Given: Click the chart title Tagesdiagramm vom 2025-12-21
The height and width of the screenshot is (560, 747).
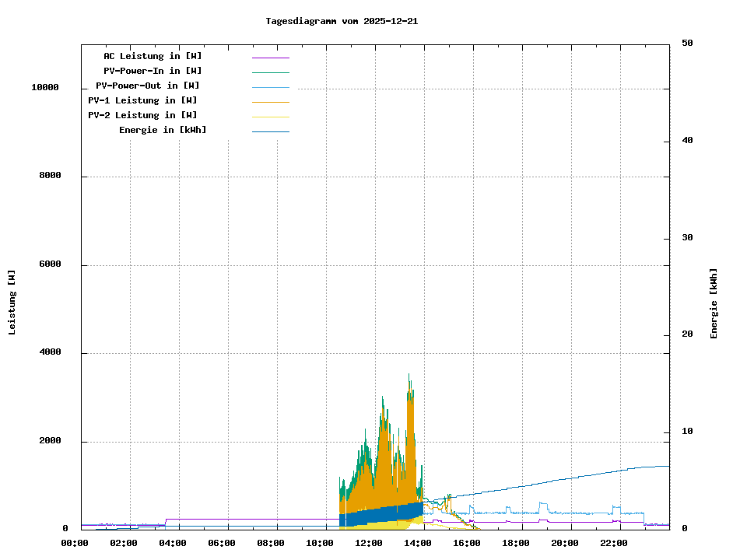Looking at the screenshot, I should (342, 21).
